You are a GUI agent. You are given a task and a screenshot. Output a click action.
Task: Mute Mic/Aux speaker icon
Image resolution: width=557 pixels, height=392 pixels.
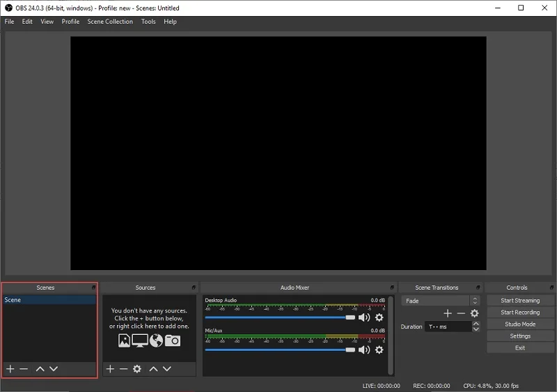[x=364, y=350]
